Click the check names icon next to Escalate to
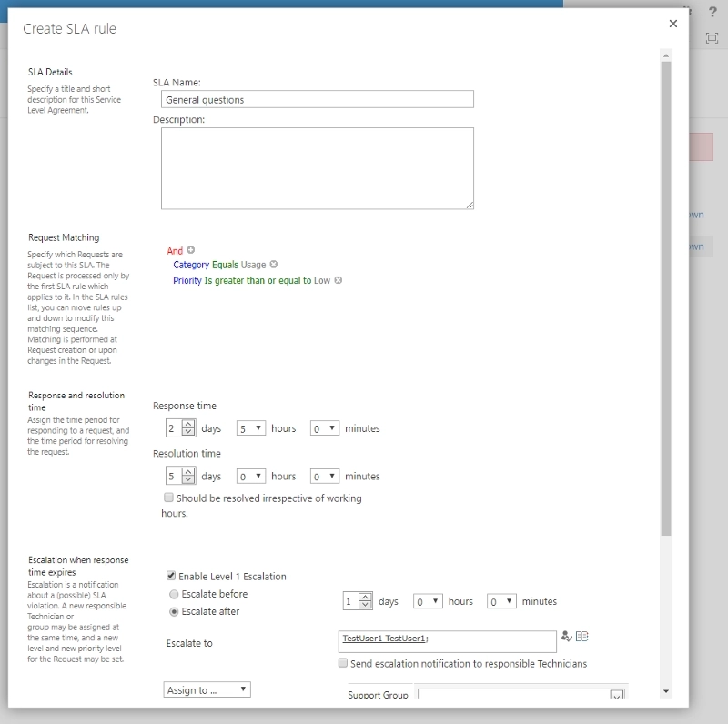 point(566,637)
